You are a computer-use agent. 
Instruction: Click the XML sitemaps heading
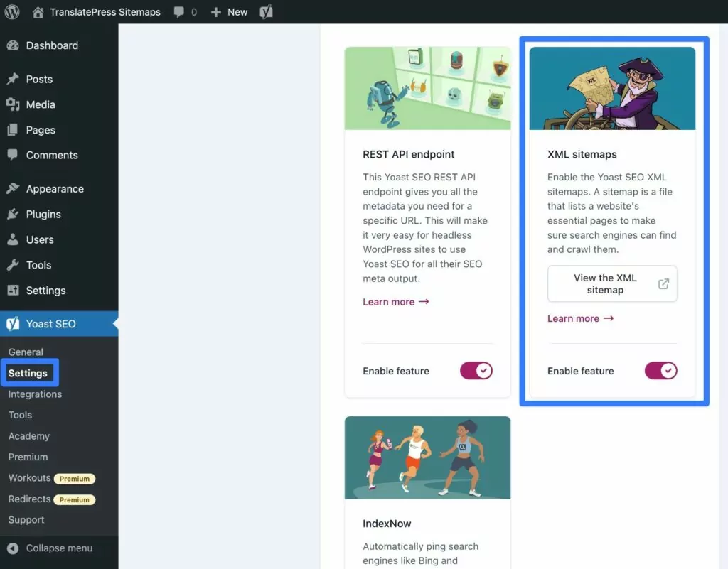point(582,154)
